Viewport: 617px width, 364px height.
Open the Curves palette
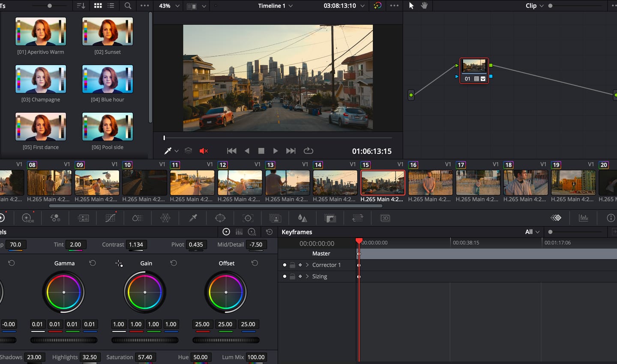pos(110,218)
